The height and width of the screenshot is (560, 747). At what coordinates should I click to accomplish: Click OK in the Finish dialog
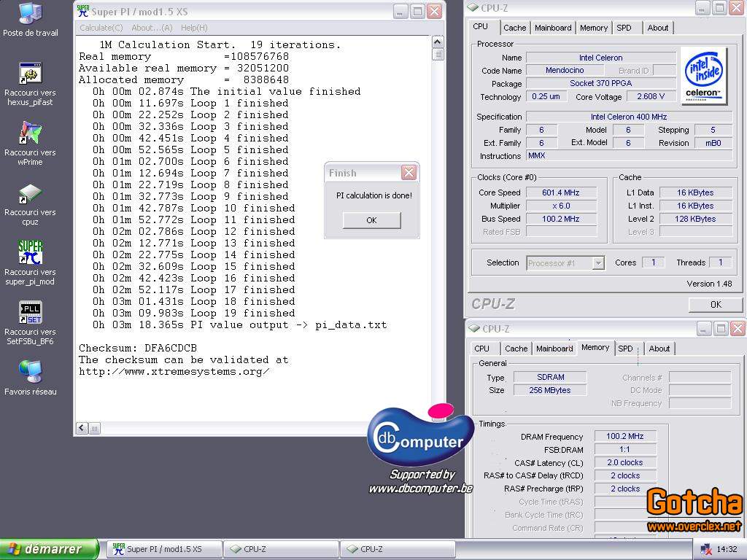[x=371, y=220]
